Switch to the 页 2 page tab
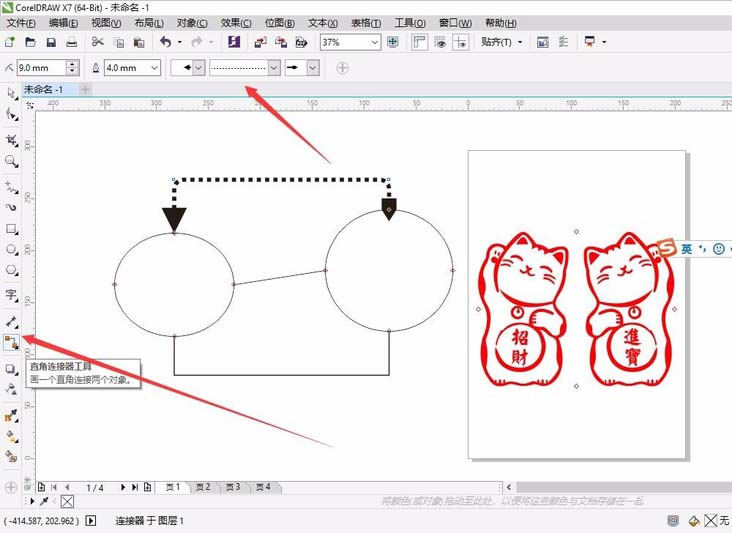This screenshot has height=533, width=732. (x=203, y=487)
